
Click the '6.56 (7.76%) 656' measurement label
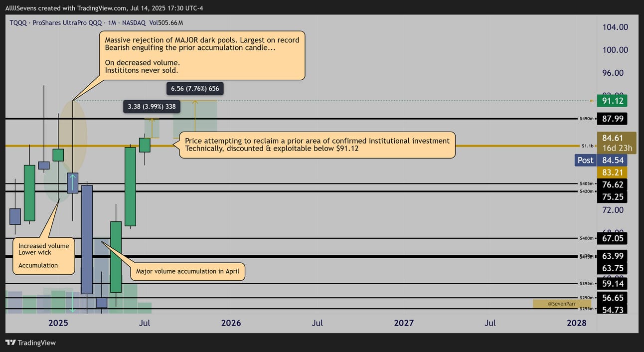click(x=195, y=89)
